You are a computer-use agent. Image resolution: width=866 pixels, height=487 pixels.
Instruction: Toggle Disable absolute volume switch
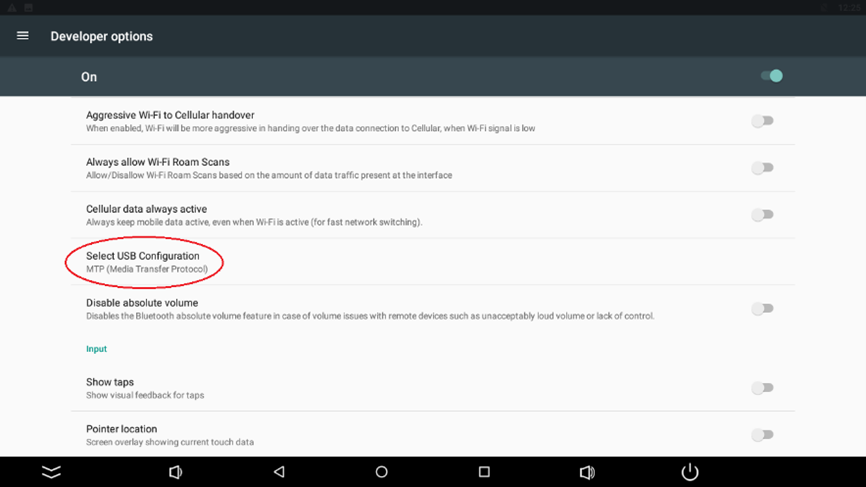click(x=762, y=309)
